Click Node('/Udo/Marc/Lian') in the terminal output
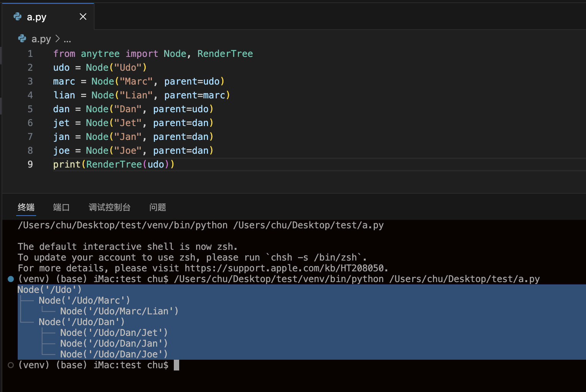Screen dimensions: 586x392 [119, 311]
